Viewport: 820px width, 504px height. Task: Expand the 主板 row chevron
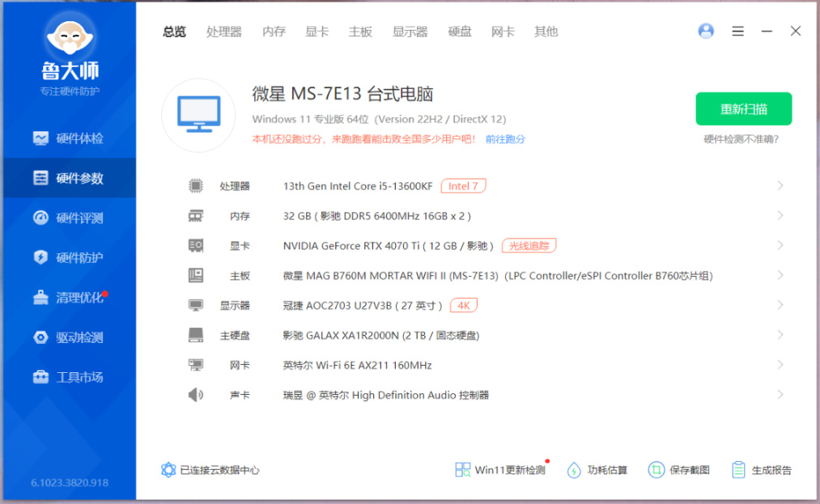(780, 275)
